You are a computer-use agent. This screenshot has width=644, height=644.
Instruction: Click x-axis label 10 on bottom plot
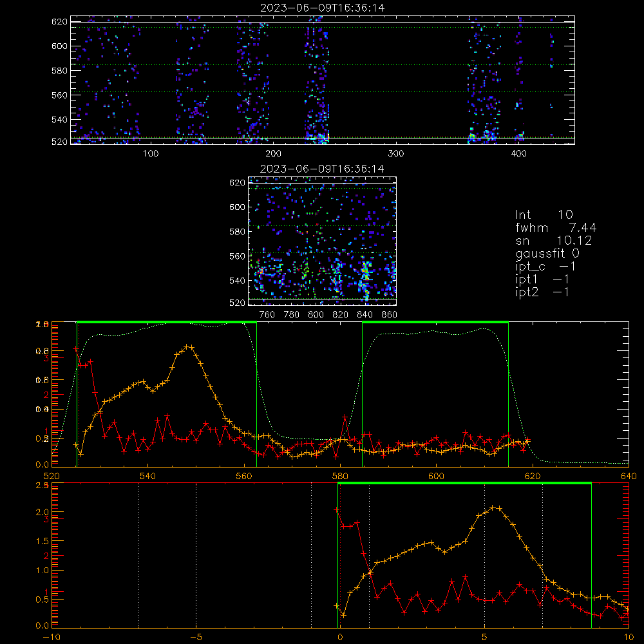pyautogui.click(x=629, y=637)
